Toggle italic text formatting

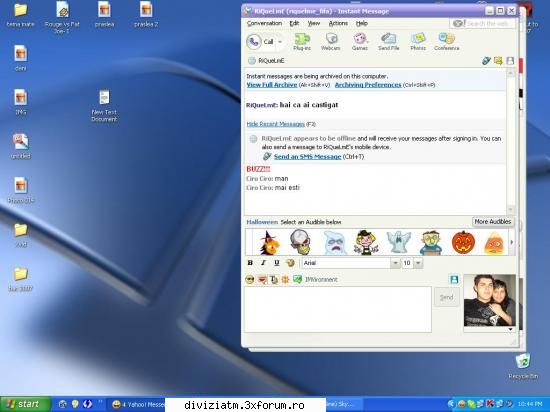click(x=263, y=263)
